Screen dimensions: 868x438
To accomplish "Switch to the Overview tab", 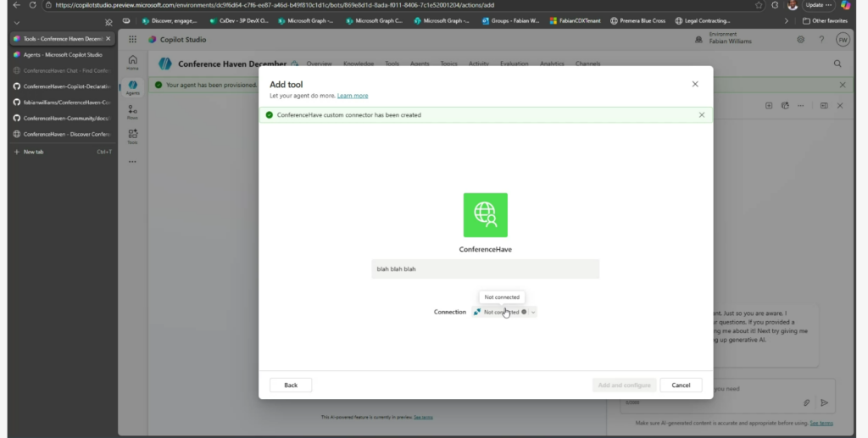I will coord(320,64).
